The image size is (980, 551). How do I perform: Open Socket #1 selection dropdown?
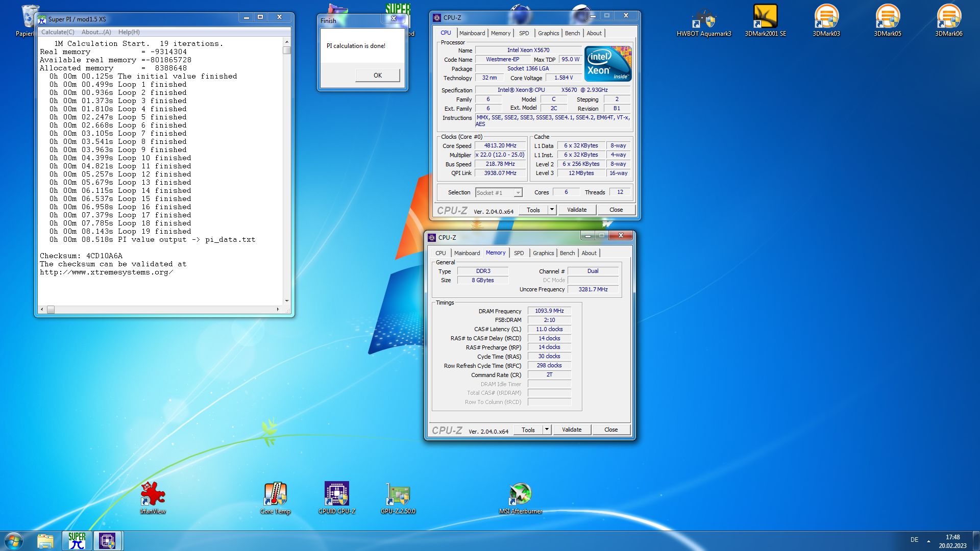(499, 193)
